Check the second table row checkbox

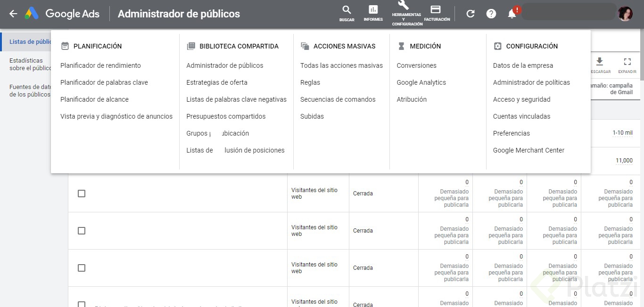tap(82, 231)
